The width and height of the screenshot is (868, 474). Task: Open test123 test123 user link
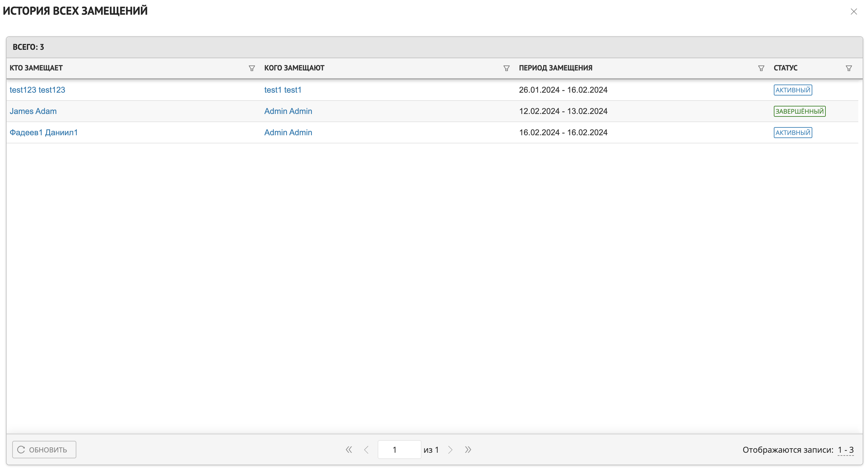point(38,90)
